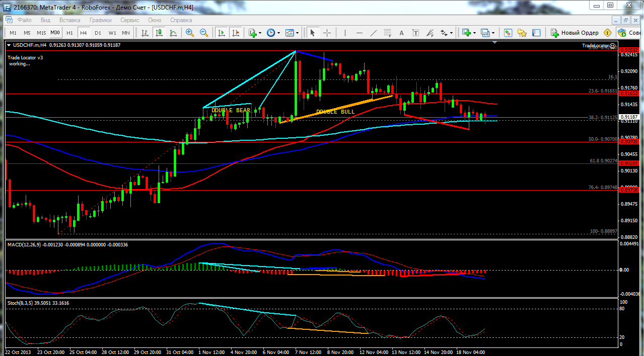Zoom out on the chart
The height and width of the screenshot is (356, 644).
[x=204, y=33]
